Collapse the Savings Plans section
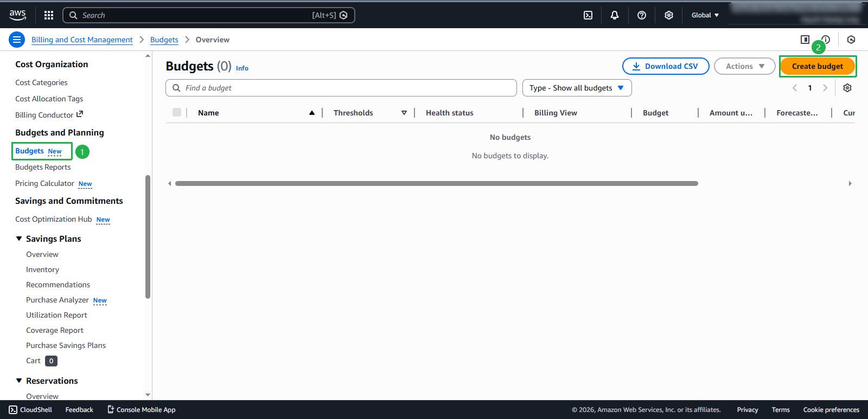Image resolution: width=868 pixels, height=419 pixels. 19,238
